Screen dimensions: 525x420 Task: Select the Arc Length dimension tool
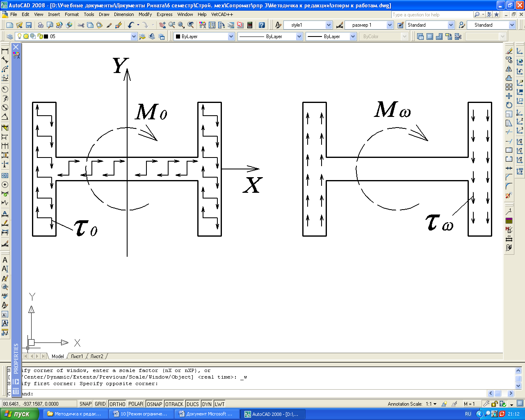[x=5, y=69]
